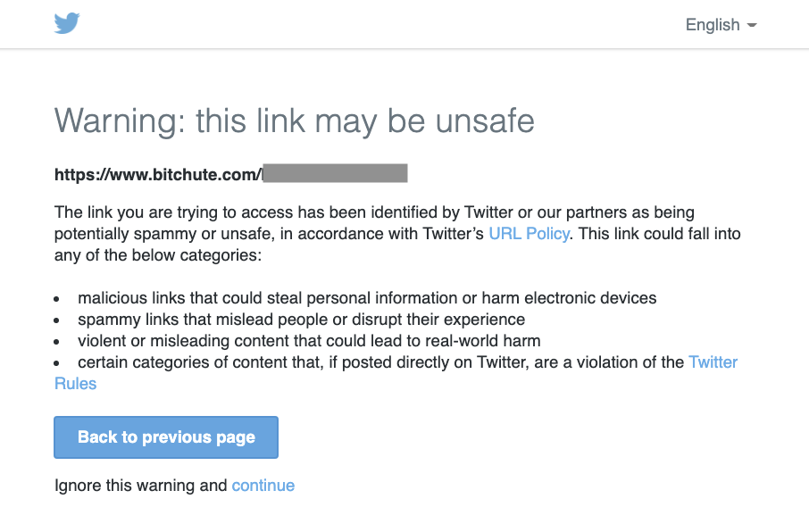Click the 'Ignore this warning and' text

pos(140,486)
